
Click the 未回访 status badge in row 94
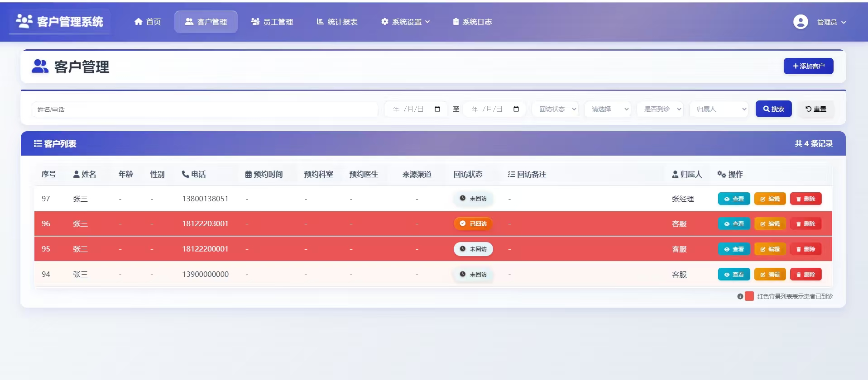pos(473,274)
